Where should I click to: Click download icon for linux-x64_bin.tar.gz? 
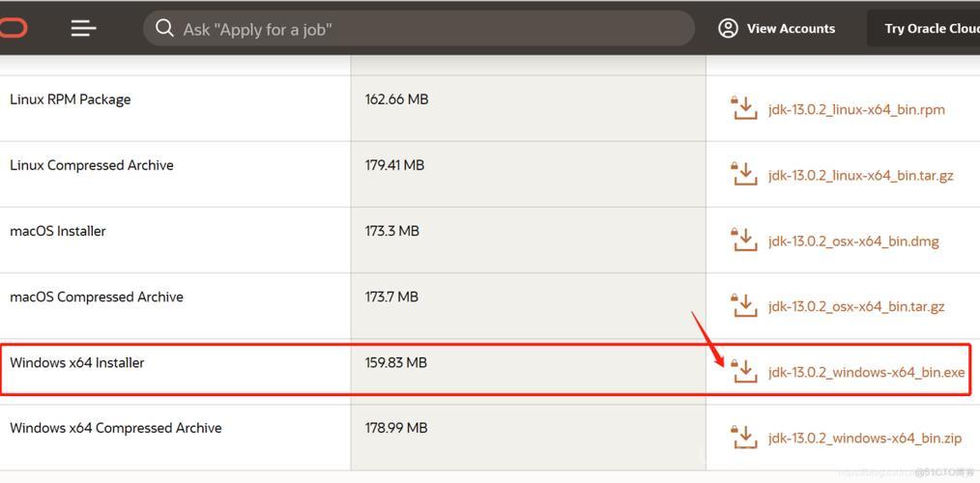coord(743,173)
